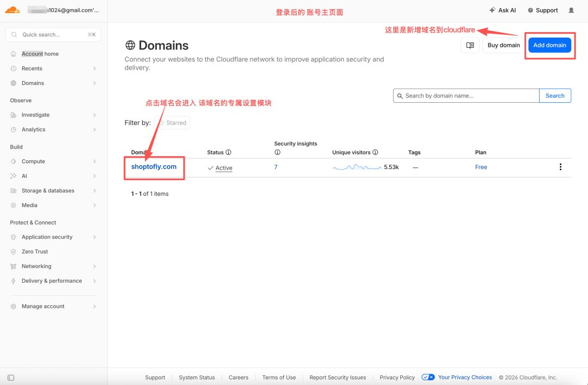Toggle the Starred filter

pyautogui.click(x=172, y=123)
